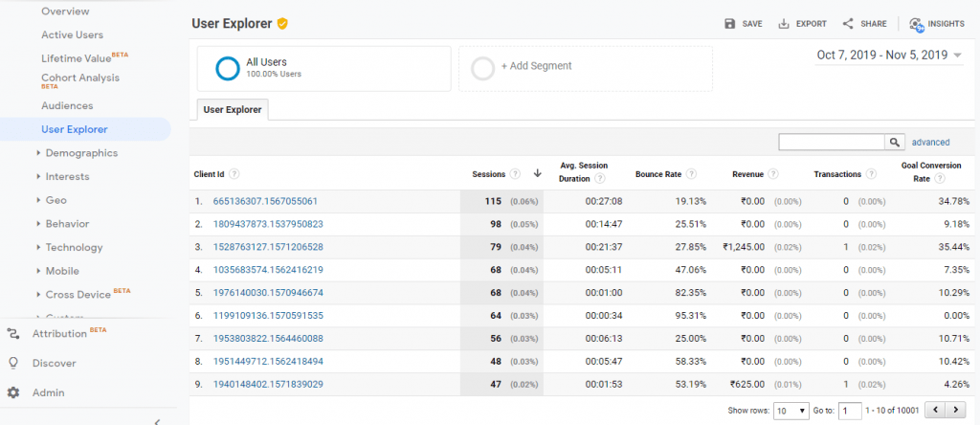
Task: Select the User Explorer tab
Action: 233,109
